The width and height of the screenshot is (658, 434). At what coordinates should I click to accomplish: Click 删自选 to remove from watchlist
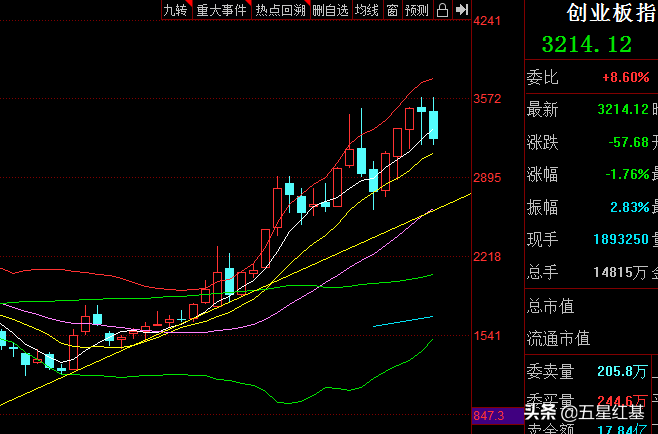pos(331,10)
